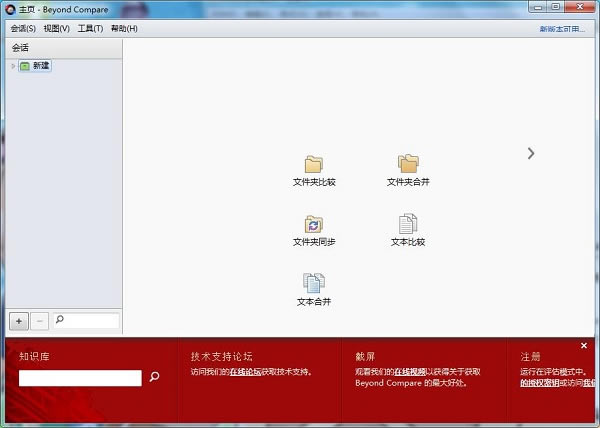Screen dimensions: 600x428
Task: Open the 在线视频 online video link
Action: [409, 372]
